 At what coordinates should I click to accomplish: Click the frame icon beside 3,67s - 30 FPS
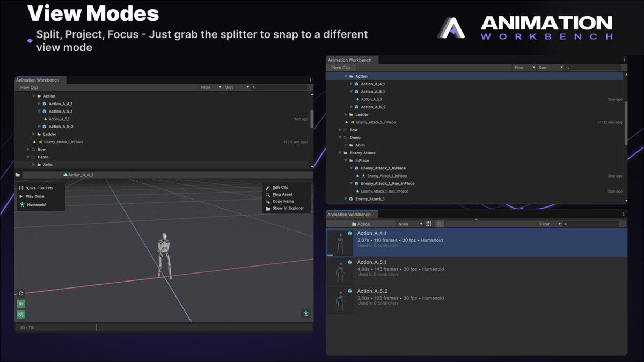tap(21, 188)
